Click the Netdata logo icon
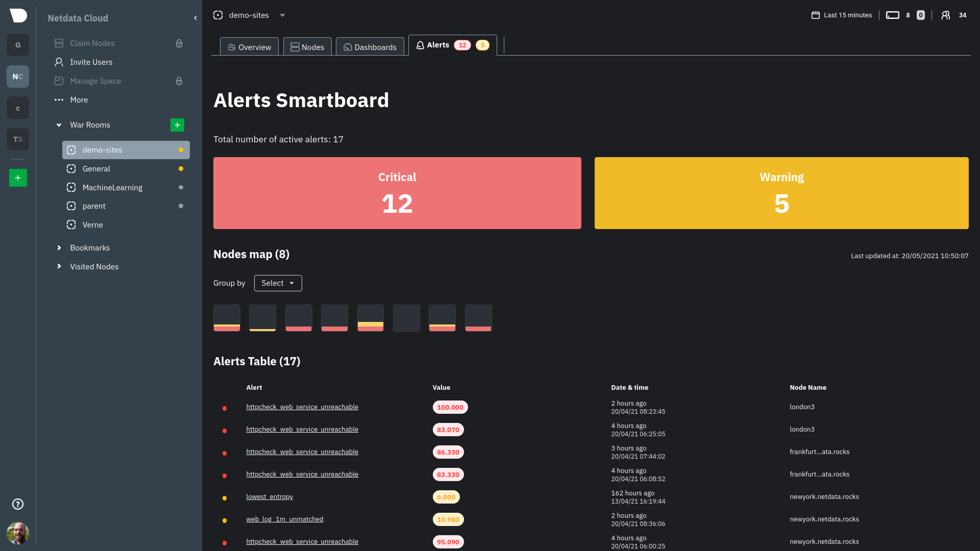Image resolution: width=980 pixels, height=551 pixels. pos(18,16)
